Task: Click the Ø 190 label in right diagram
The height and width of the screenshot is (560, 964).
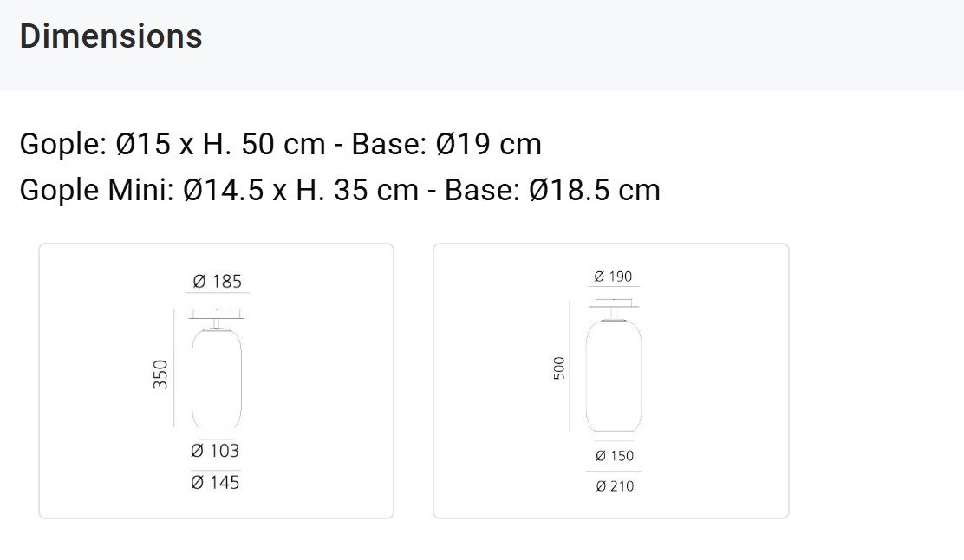Action: coord(613,277)
